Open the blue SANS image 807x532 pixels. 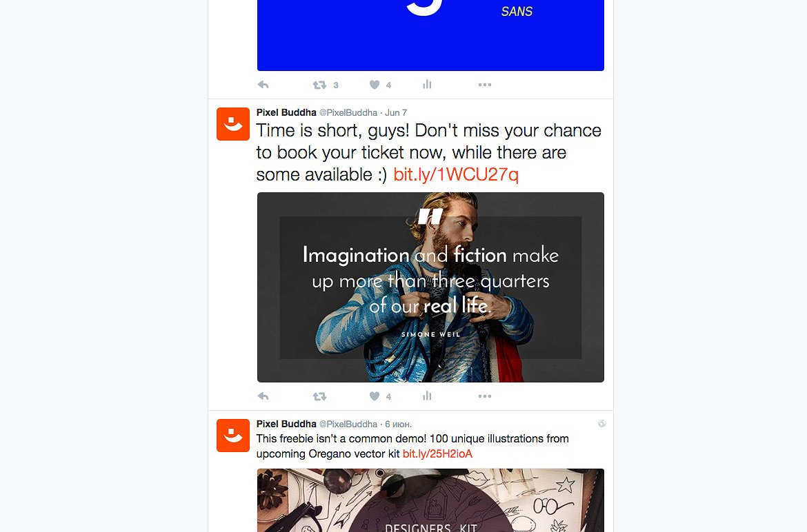point(431,35)
